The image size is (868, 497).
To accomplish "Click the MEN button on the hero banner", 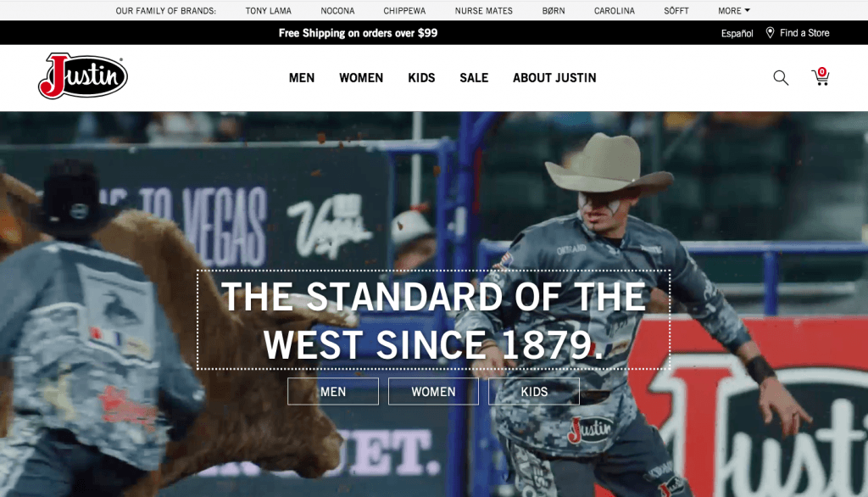I will pos(333,392).
